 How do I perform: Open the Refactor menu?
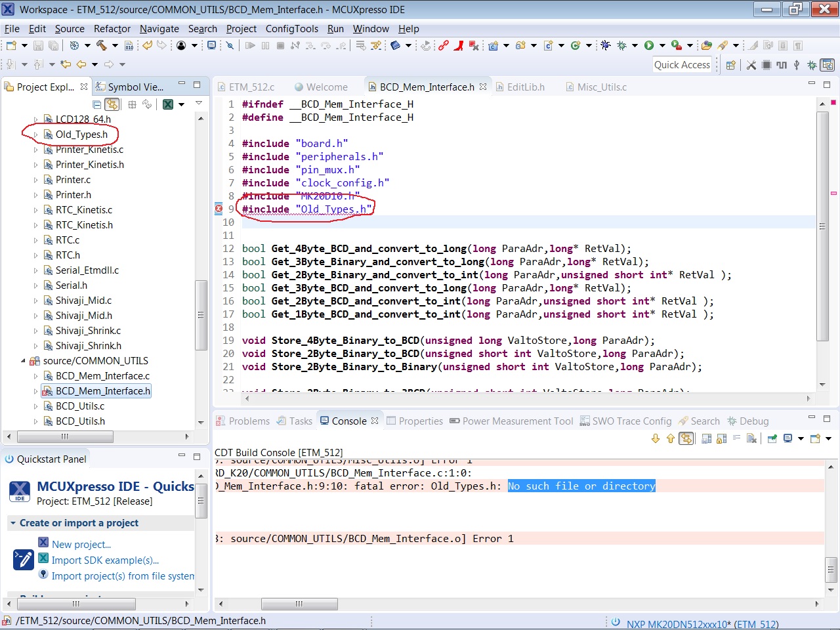112,29
